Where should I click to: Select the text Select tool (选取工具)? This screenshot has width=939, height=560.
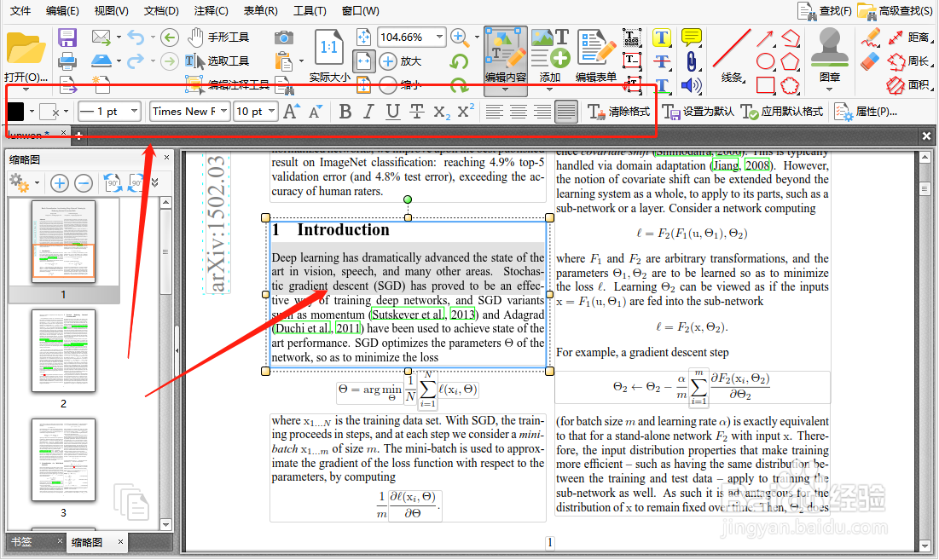coord(217,61)
